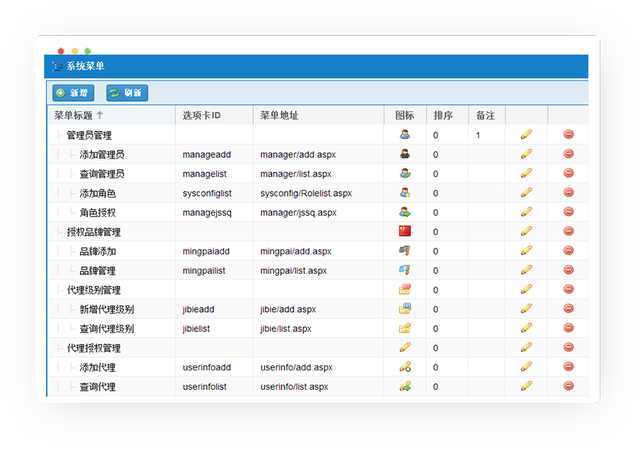Click the 备注 column header

485,116
